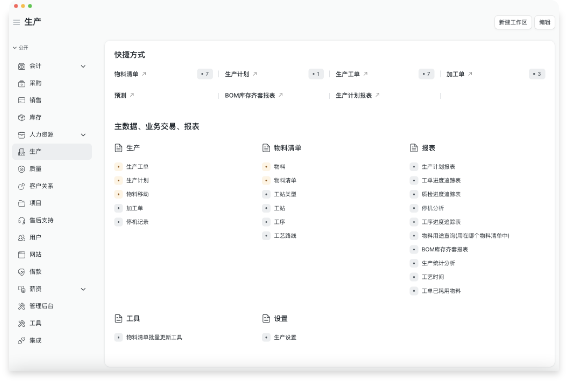Select the 生产 workspace in sidebar

click(52, 152)
